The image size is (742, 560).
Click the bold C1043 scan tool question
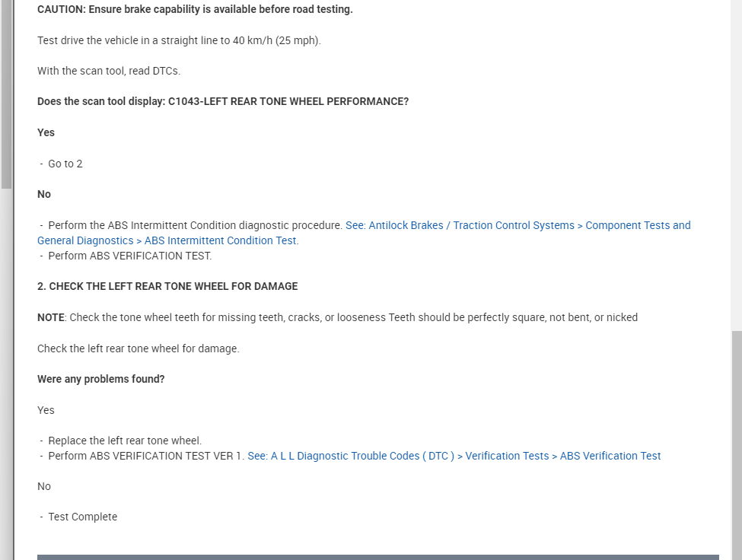pos(223,101)
